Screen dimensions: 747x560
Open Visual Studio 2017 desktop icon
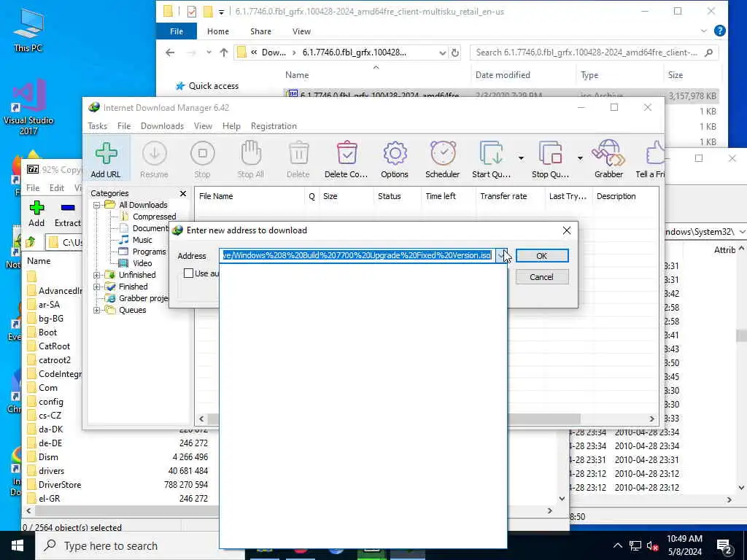click(28, 106)
